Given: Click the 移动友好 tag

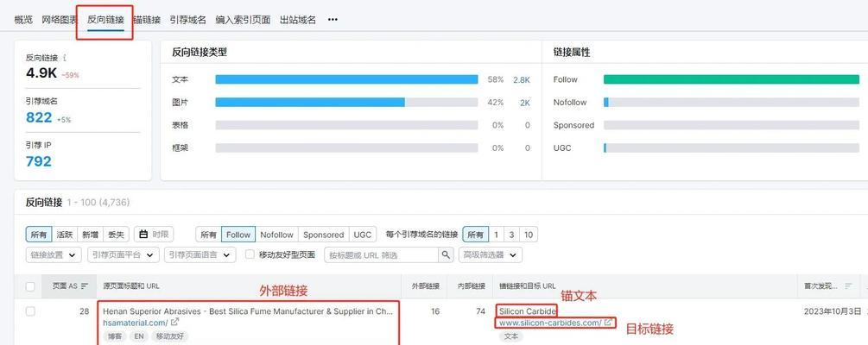Looking at the screenshot, I should (x=170, y=336).
